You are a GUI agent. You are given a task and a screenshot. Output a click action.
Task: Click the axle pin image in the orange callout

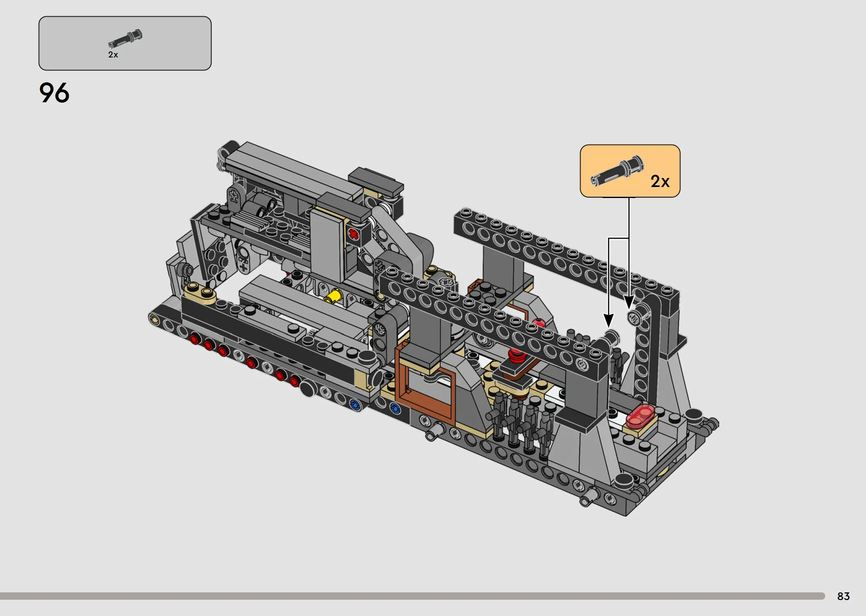point(617,171)
